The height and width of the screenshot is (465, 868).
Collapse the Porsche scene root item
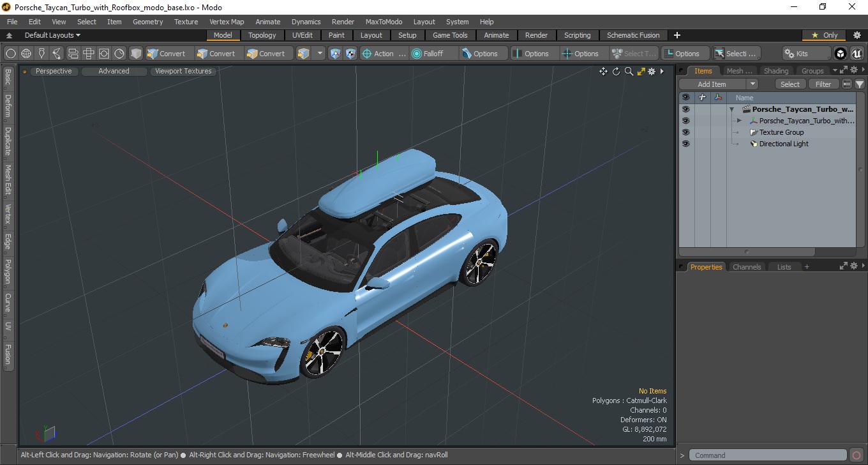[731, 109]
